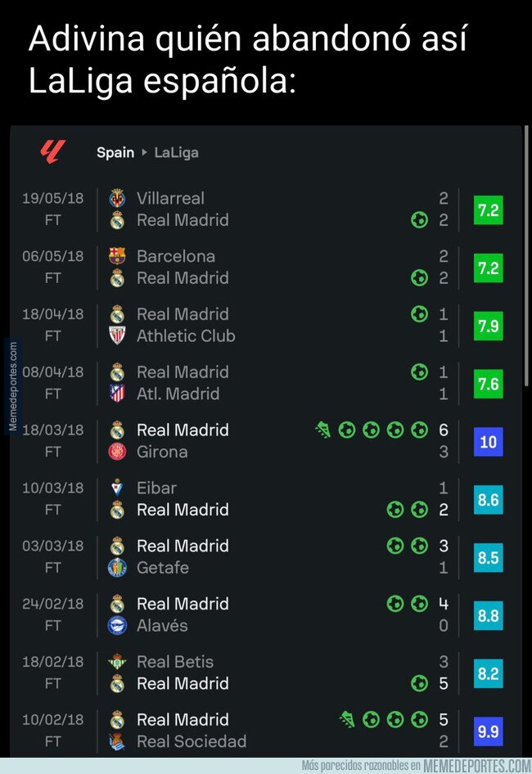The width and height of the screenshot is (532, 774).
Task: Click the Villarreal club crest
Action: click(117, 198)
